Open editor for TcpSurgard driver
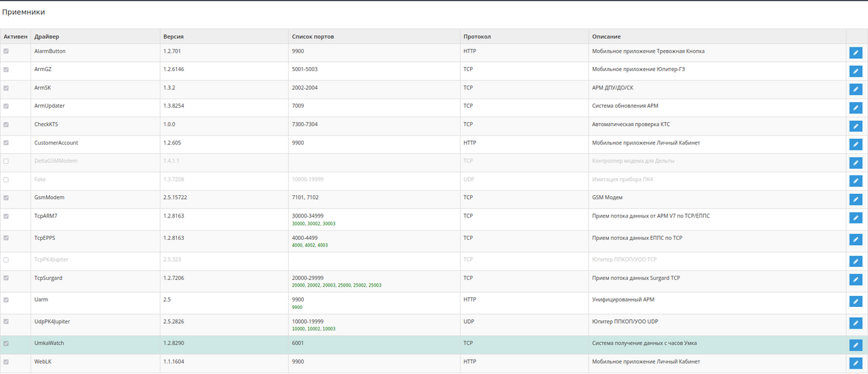This screenshot has width=868, height=374. point(855,280)
